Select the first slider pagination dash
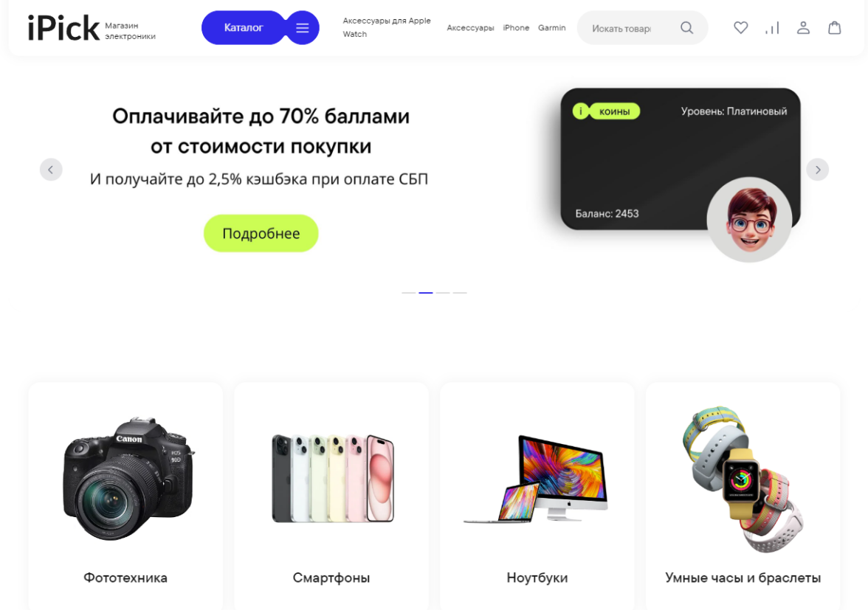868x610 pixels. coord(409,293)
